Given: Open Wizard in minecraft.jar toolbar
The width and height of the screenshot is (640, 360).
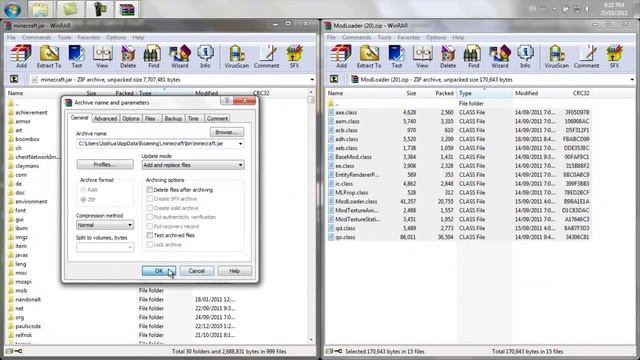Looking at the screenshot, I should pyautogui.click(x=180, y=56).
